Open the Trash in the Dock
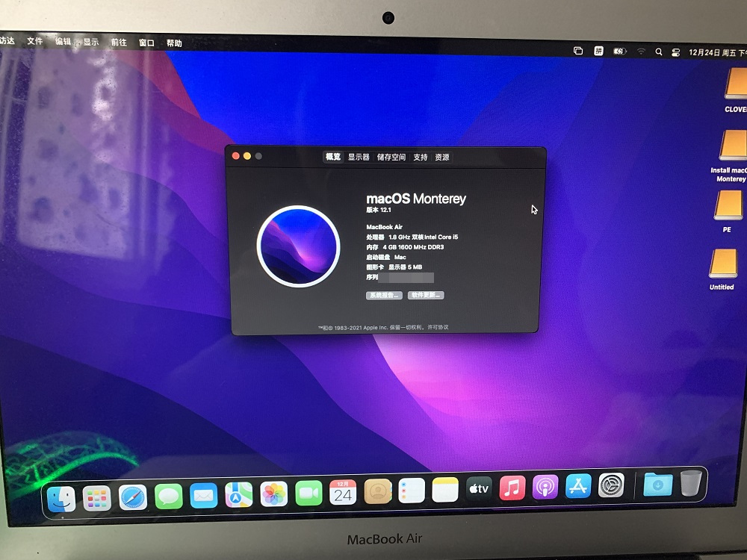Screen dimensions: 747x560 [691, 483]
